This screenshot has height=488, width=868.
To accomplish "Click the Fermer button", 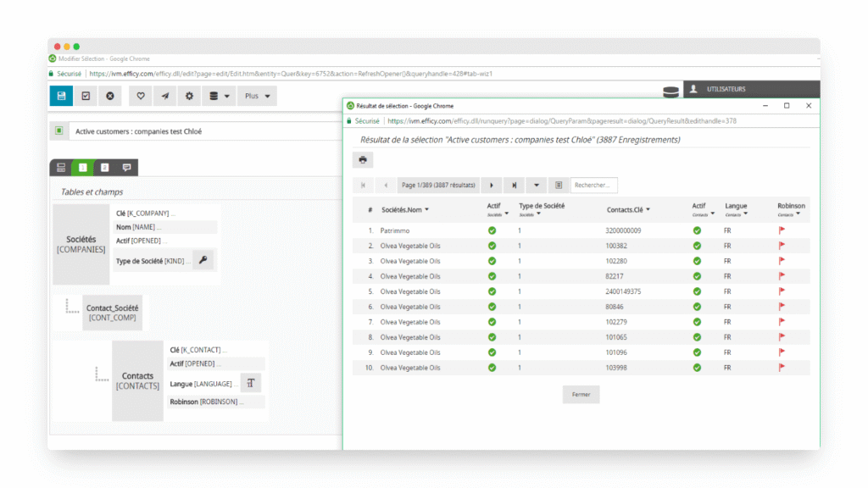I will tap(581, 394).
